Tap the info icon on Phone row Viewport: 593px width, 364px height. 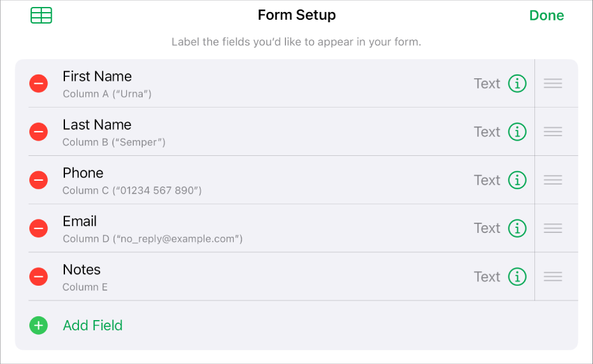pyautogui.click(x=517, y=180)
